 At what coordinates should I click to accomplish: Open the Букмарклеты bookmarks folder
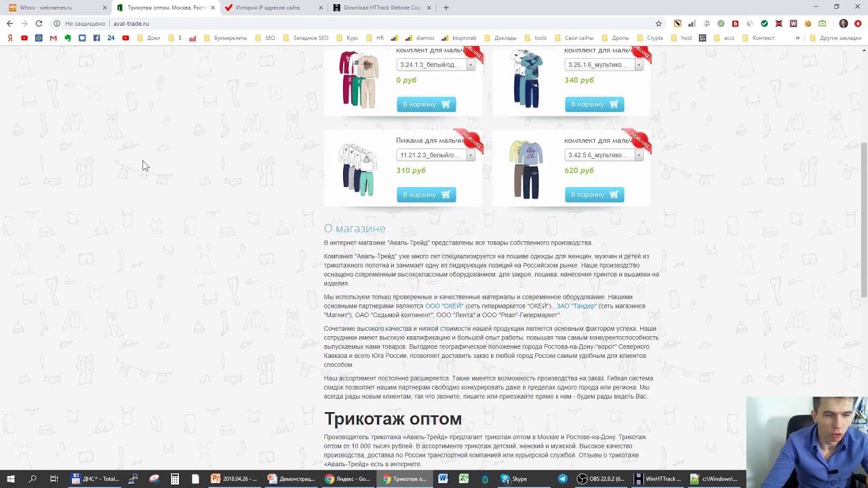tap(225, 38)
